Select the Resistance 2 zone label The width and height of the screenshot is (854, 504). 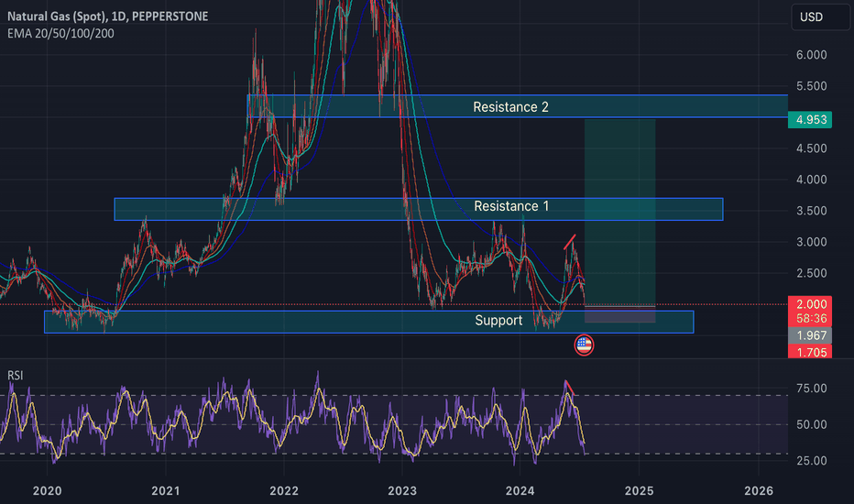[x=510, y=107]
